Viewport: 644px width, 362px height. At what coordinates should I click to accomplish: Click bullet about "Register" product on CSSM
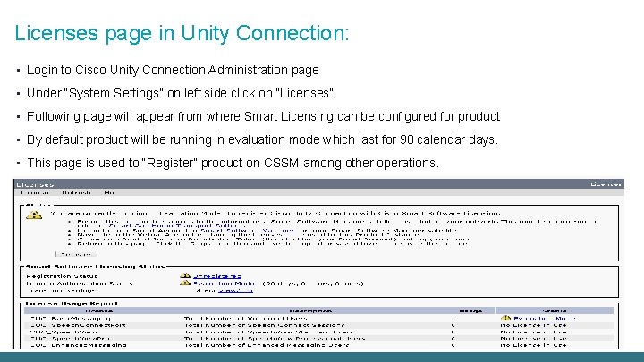(233, 163)
